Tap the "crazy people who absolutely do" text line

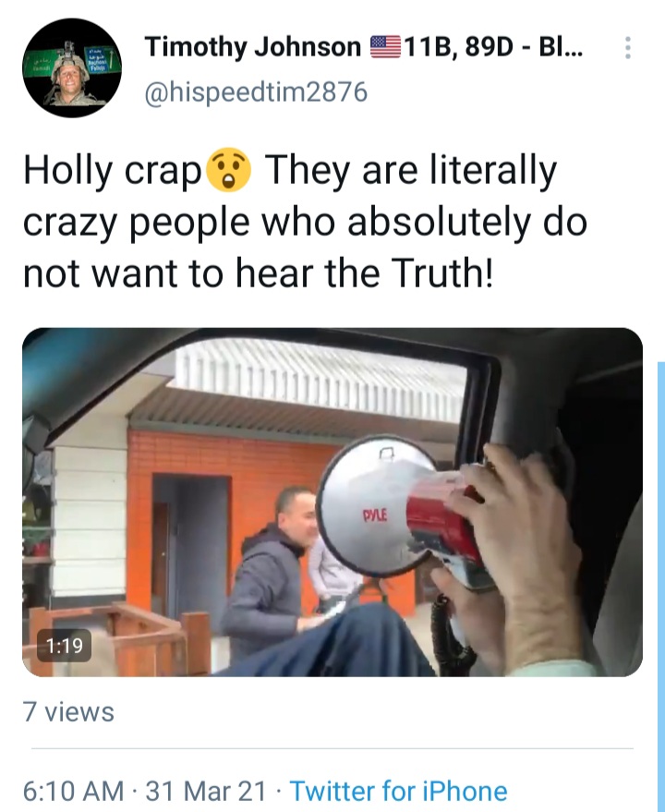coord(305,223)
